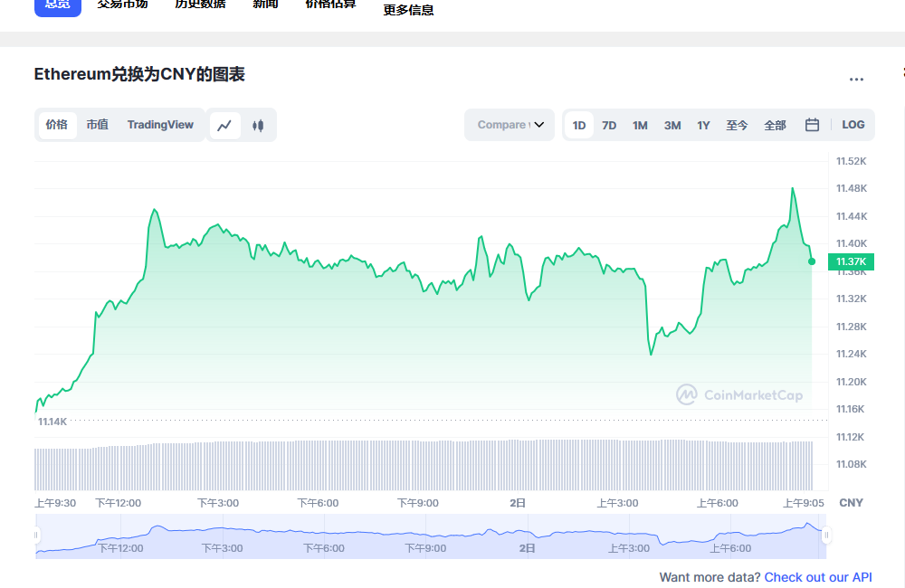
Task: Switch to candlestick chart icon
Action: pyautogui.click(x=258, y=125)
